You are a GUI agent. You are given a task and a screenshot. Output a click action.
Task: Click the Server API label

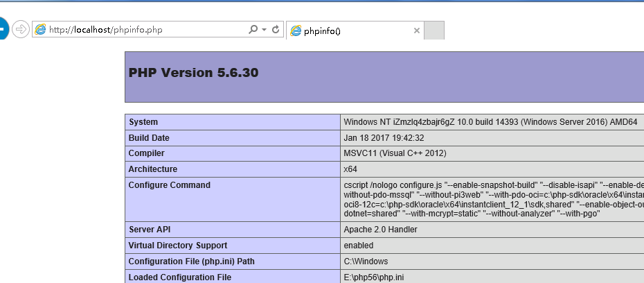point(150,230)
